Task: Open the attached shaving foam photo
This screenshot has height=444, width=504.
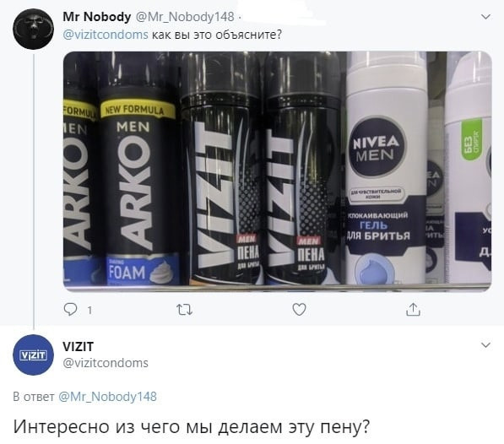Action: [x=278, y=171]
